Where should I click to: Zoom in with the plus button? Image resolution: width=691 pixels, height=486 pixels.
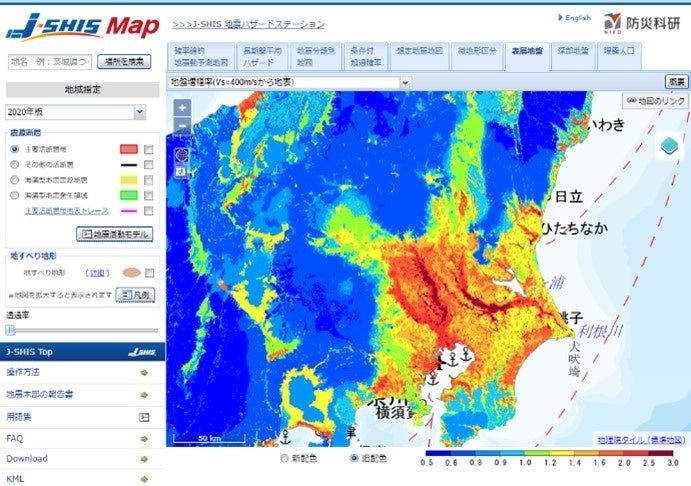(x=182, y=108)
